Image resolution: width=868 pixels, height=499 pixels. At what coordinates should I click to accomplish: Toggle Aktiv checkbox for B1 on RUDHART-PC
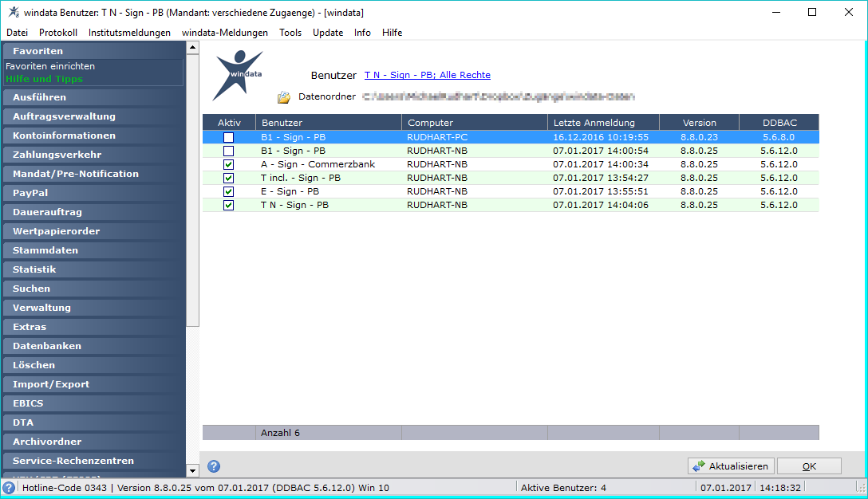(x=229, y=137)
